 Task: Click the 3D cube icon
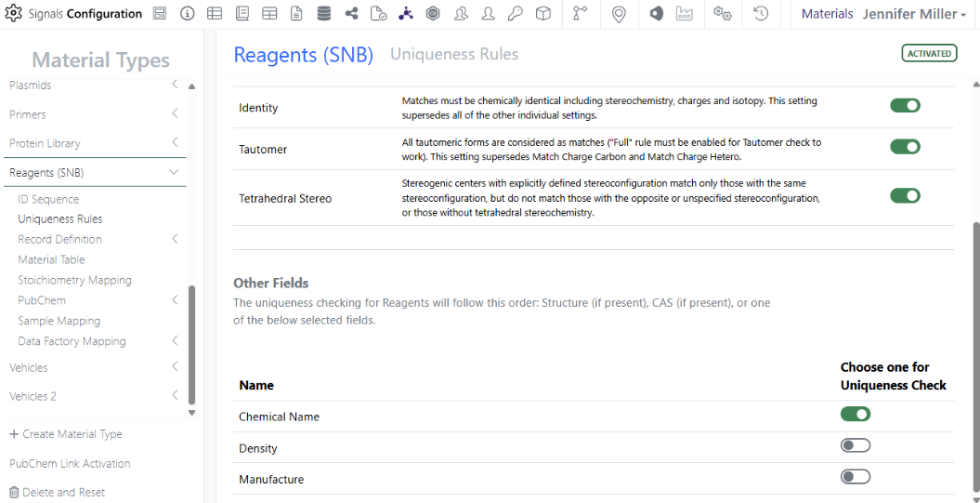tap(543, 14)
